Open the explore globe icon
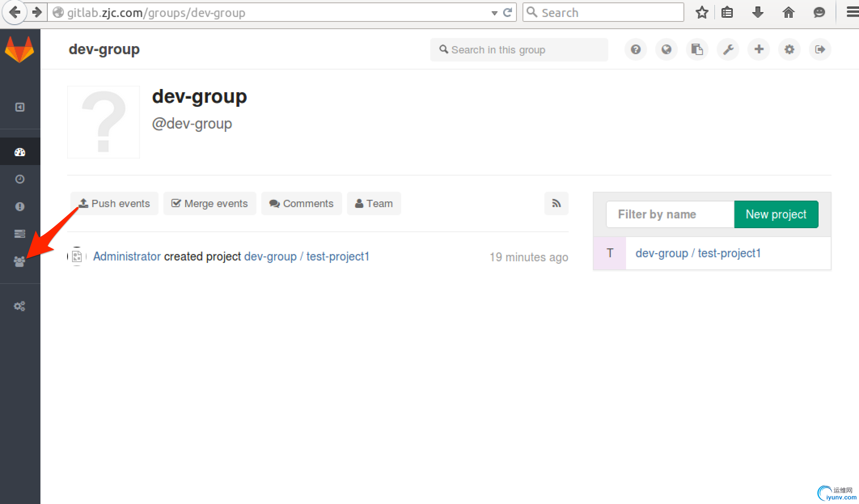The height and width of the screenshot is (504, 859). point(666,49)
